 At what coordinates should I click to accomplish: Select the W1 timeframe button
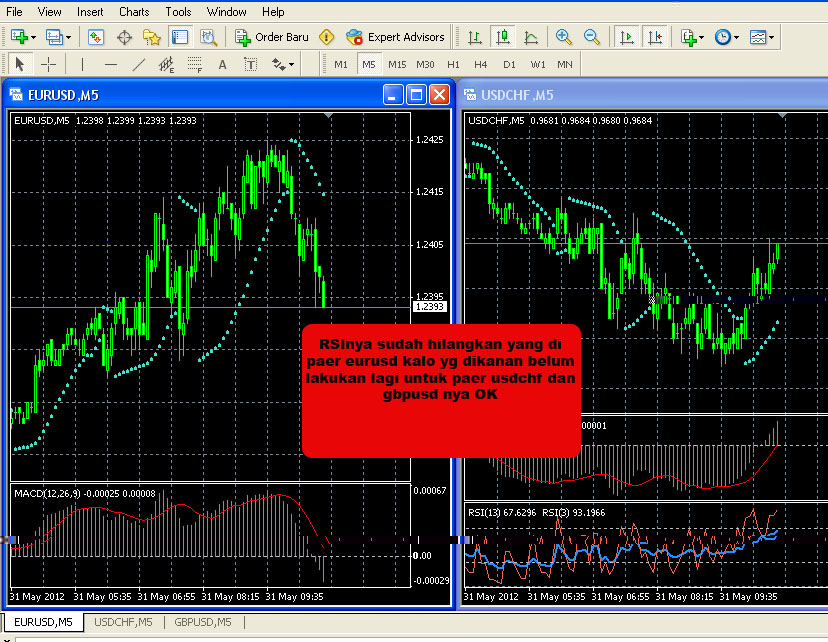[538, 64]
